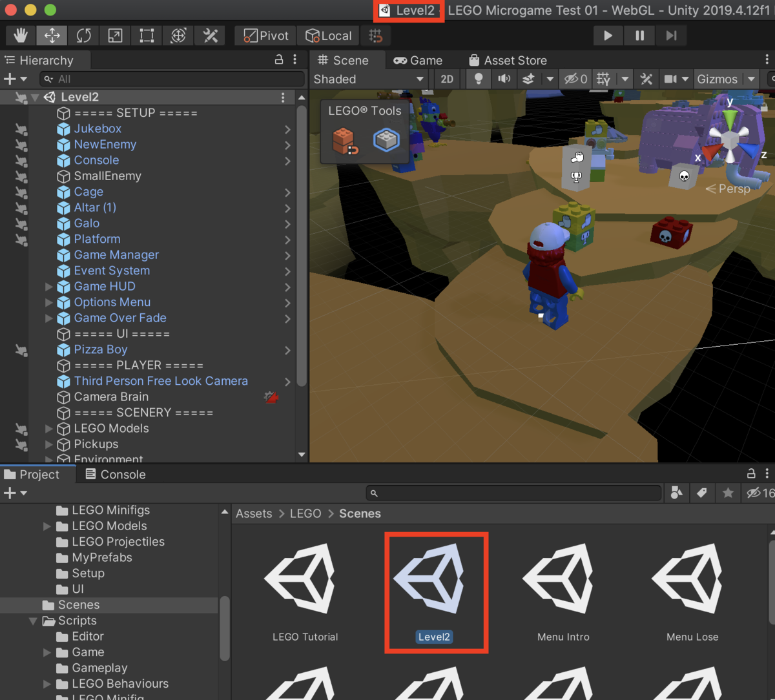This screenshot has height=700, width=775.
Task: Open scene camera settings icon
Action: tap(670, 79)
